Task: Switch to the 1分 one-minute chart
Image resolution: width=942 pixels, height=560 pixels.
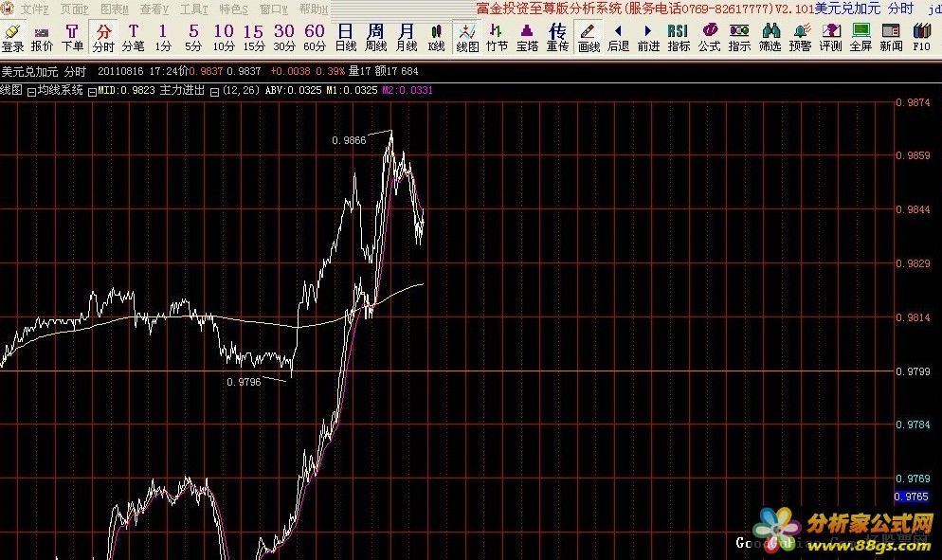Action: click(163, 37)
